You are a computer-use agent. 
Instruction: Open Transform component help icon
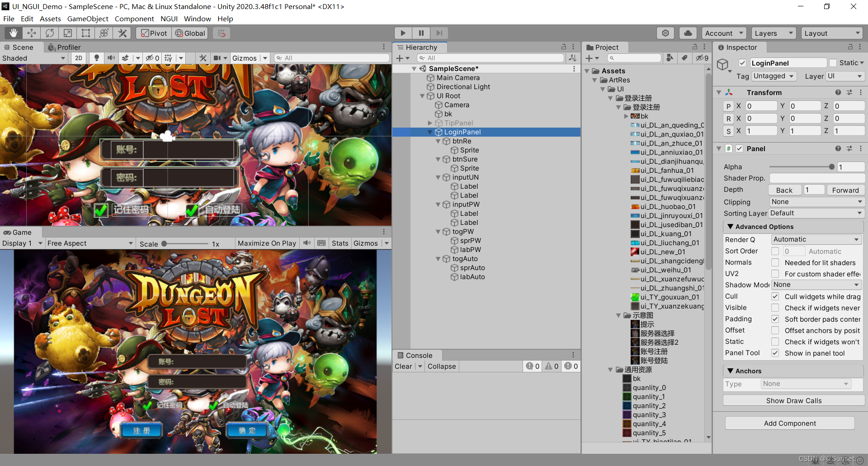(x=838, y=92)
